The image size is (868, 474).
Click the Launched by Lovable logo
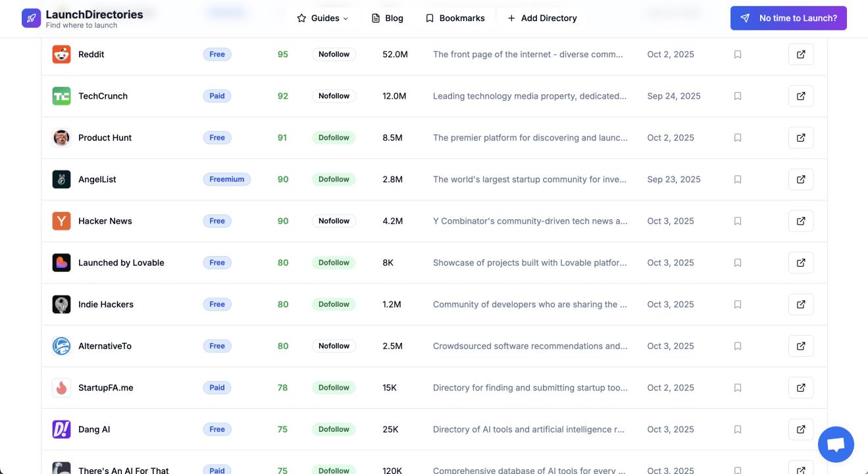[x=61, y=263]
